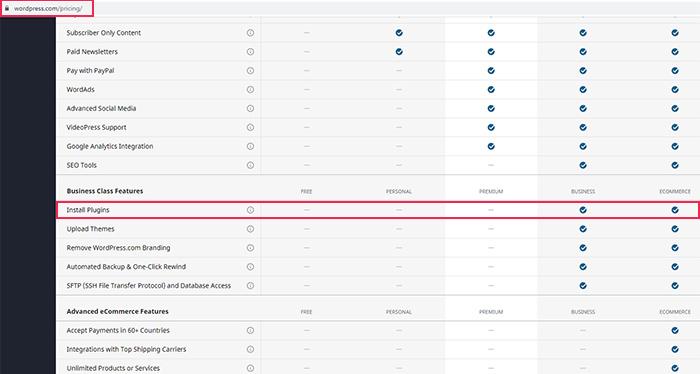Open info icon next to WordAds
Image resolution: width=700 pixels, height=374 pixels.
click(x=250, y=89)
